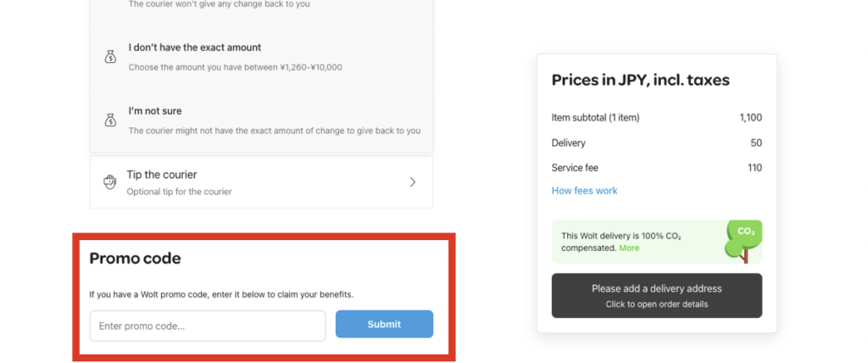The height and width of the screenshot is (363, 868).
Task: Click the Service fee row
Action: pyautogui.click(x=657, y=168)
